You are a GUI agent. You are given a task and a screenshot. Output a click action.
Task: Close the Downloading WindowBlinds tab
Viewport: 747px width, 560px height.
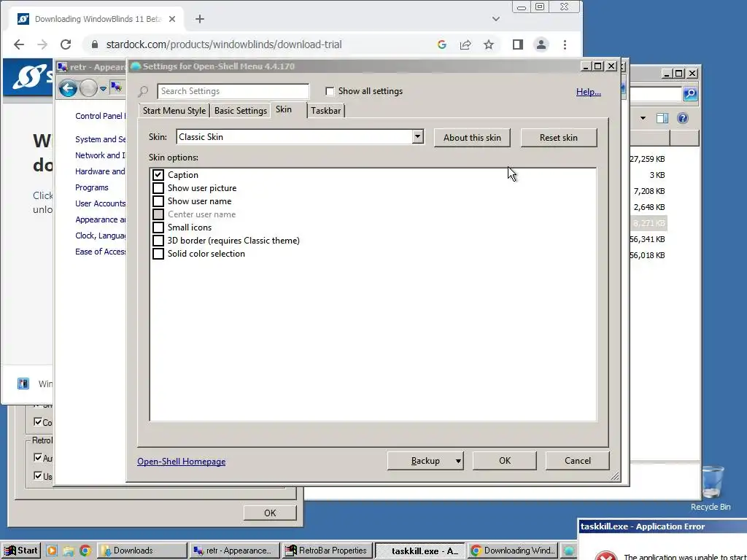[172, 19]
